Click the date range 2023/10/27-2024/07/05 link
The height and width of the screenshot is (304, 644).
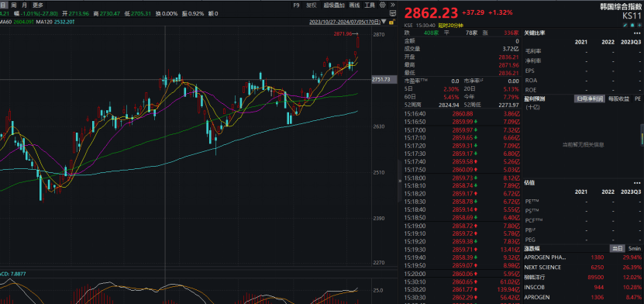(345, 22)
